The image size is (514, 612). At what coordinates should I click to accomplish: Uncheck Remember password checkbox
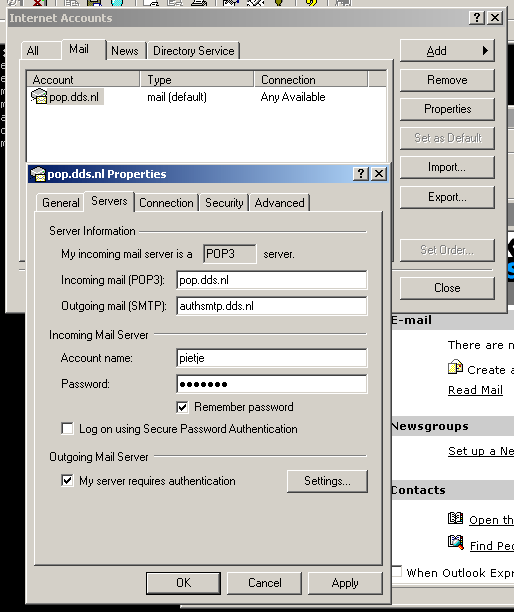pyautogui.click(x=182, y=407)
